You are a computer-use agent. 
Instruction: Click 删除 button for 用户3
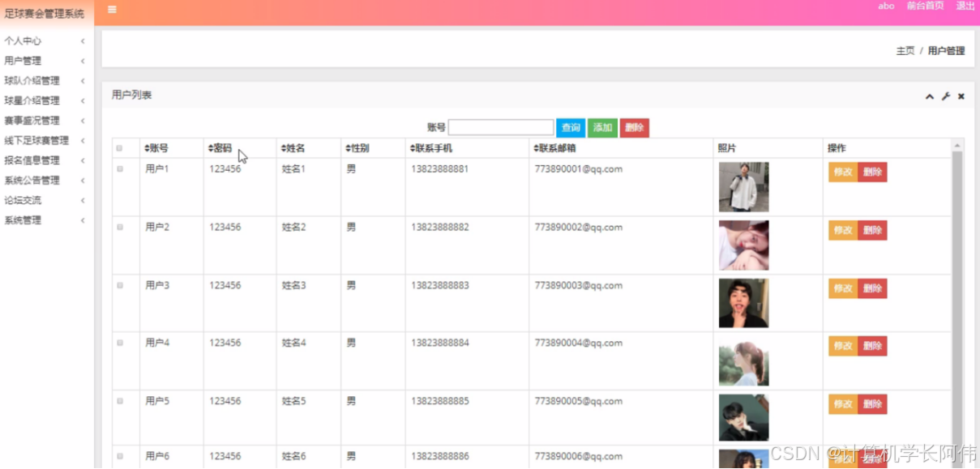[x=872, y=288]
